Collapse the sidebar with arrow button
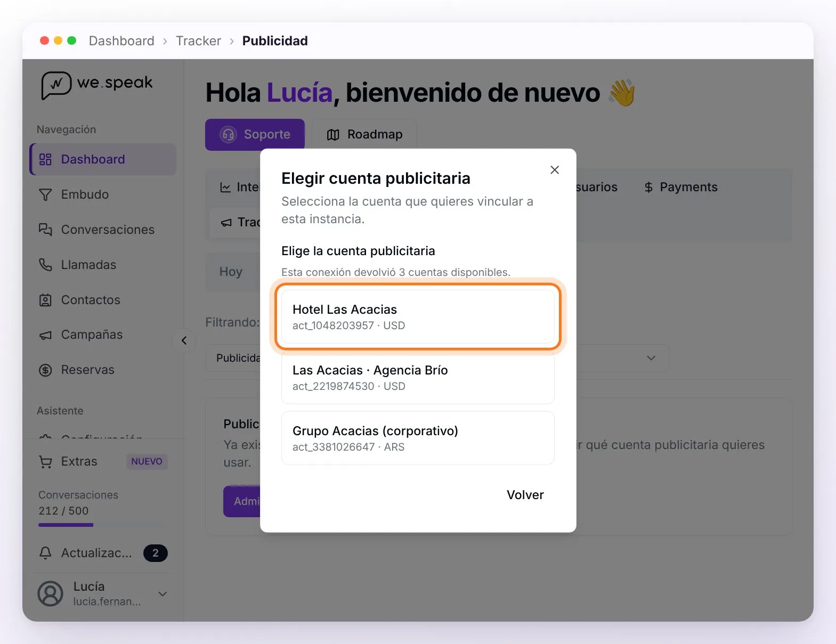Viewport: 836px width, 644px height. 184,340
